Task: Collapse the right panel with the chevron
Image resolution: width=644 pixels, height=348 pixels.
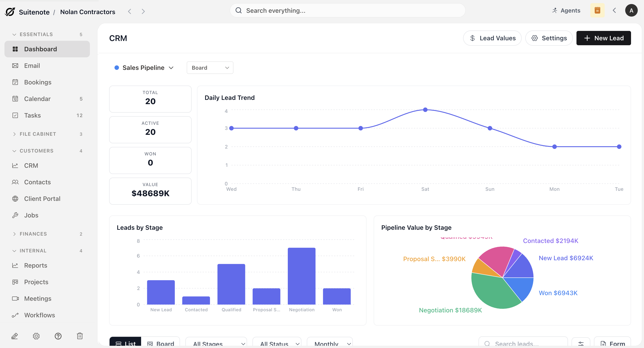Action: pyautogui.click(x=614, y=10)
